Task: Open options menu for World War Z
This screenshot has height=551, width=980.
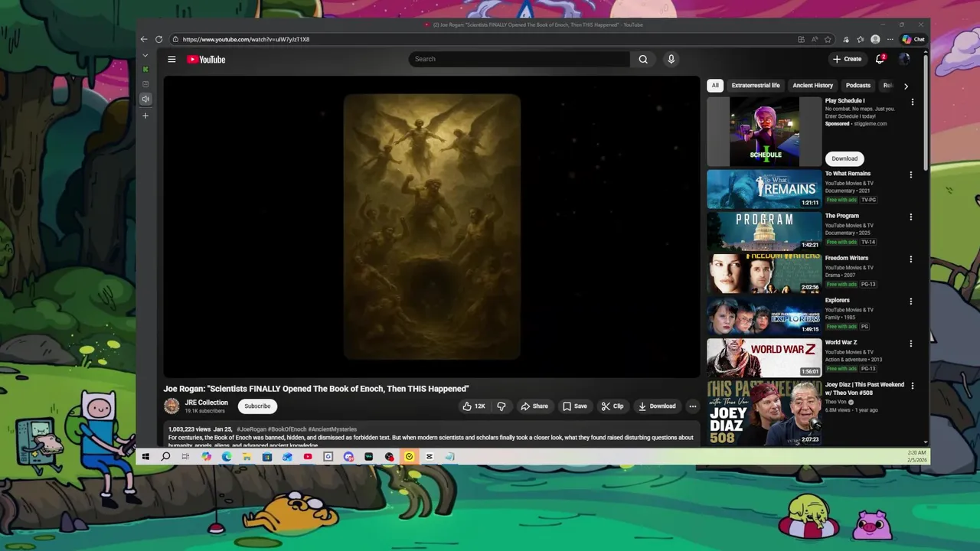Action: pos(911,344)
